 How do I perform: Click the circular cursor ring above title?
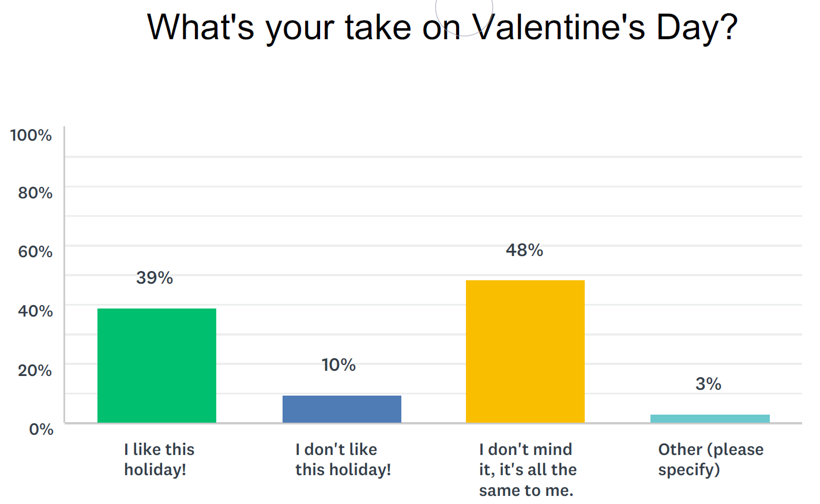(464, 12)
